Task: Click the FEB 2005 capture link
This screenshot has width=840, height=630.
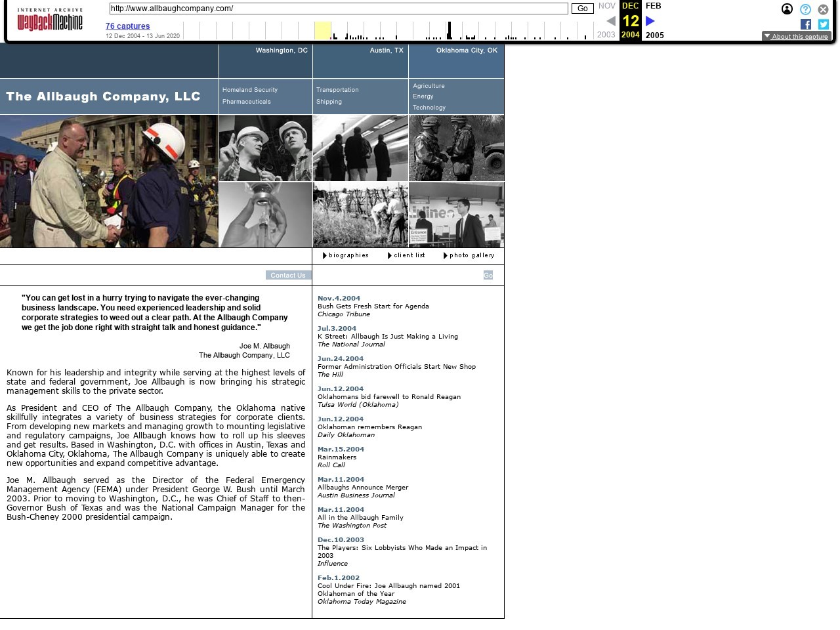Action: (x=654, y=6)
